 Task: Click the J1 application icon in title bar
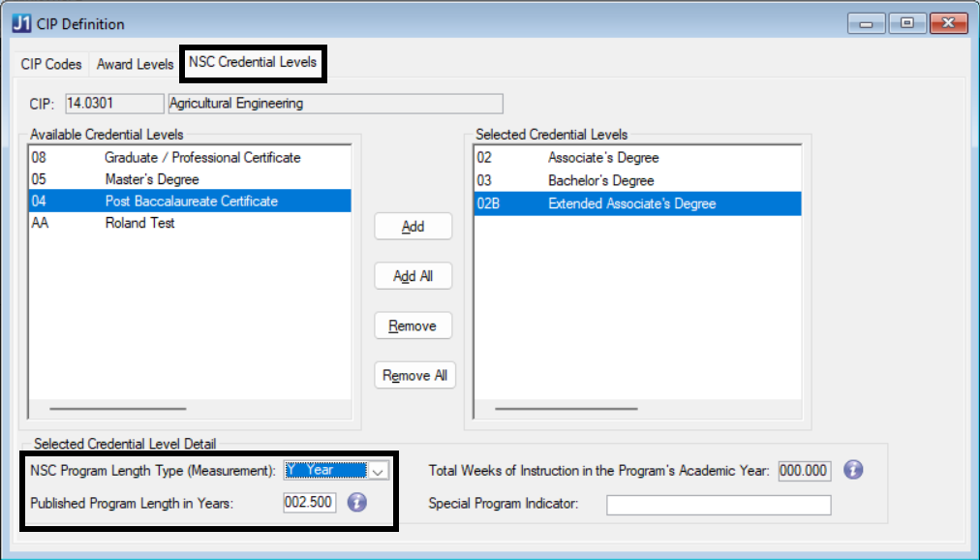20,23
